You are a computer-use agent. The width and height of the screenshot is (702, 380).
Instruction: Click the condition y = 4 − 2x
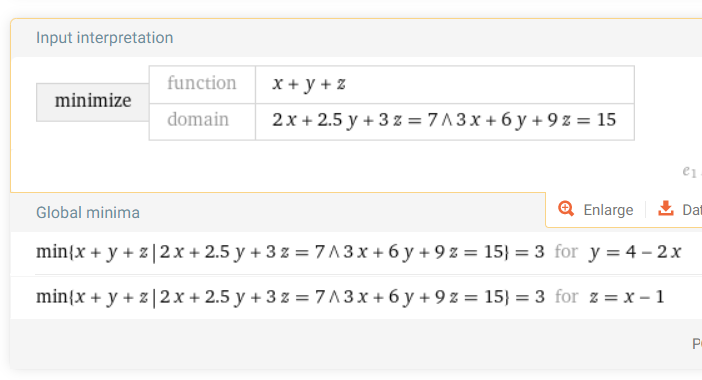(636, 252)
